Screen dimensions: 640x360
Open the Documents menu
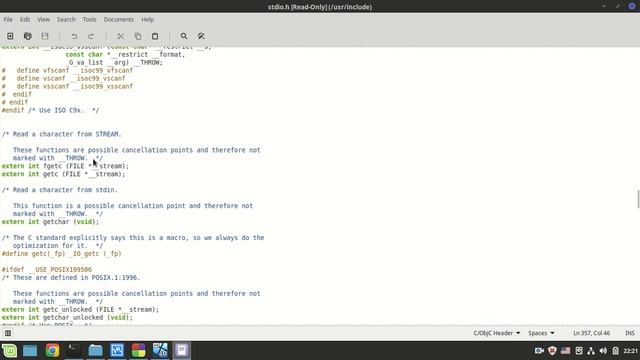pyautogui.click(x=118, y=20)
